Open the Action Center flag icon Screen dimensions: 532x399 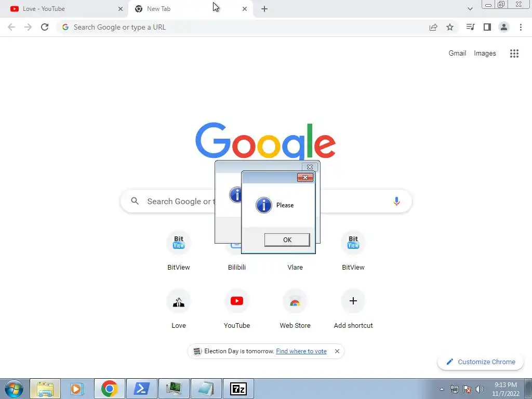467,389
